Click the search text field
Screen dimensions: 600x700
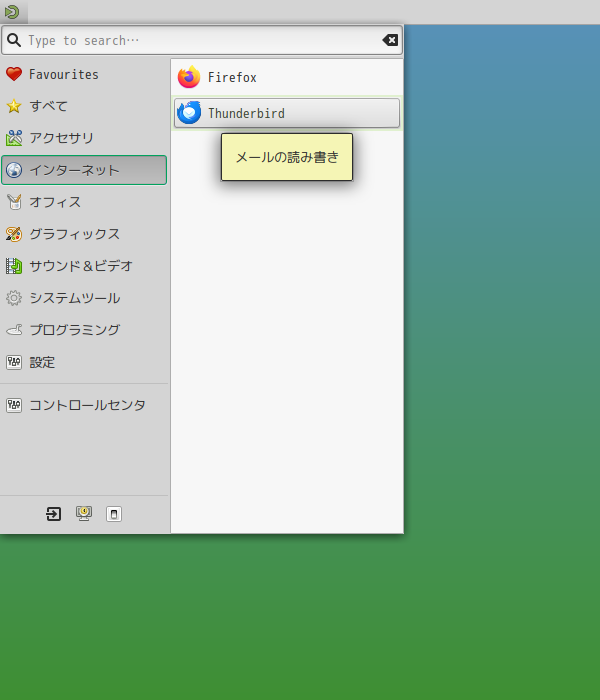(202, 40)
